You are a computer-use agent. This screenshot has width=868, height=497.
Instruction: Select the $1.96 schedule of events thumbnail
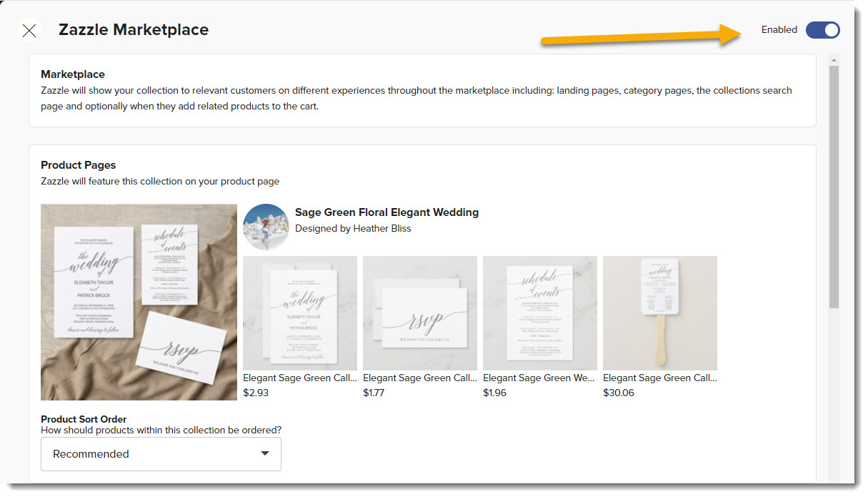(540, 313)
